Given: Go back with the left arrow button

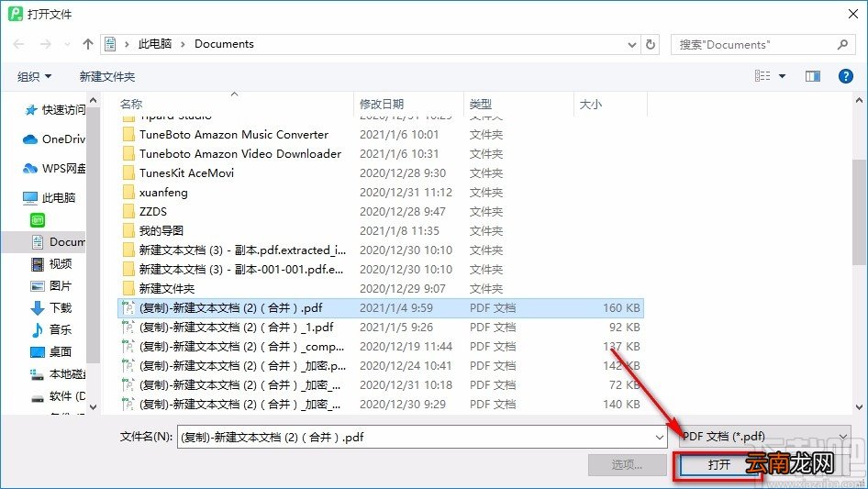Looking at the screenshot, I should [x=18, y=44].
